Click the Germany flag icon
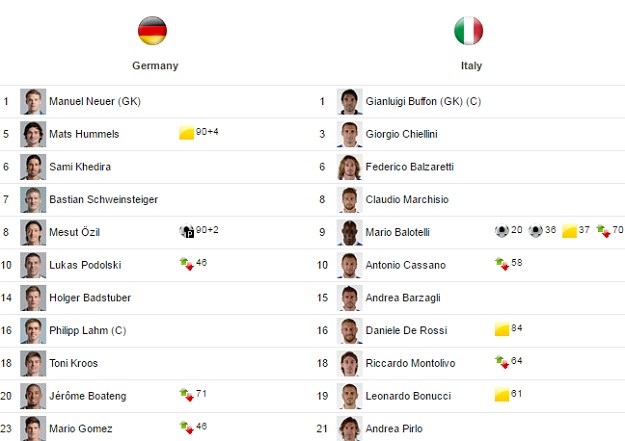 pos(152,31)
